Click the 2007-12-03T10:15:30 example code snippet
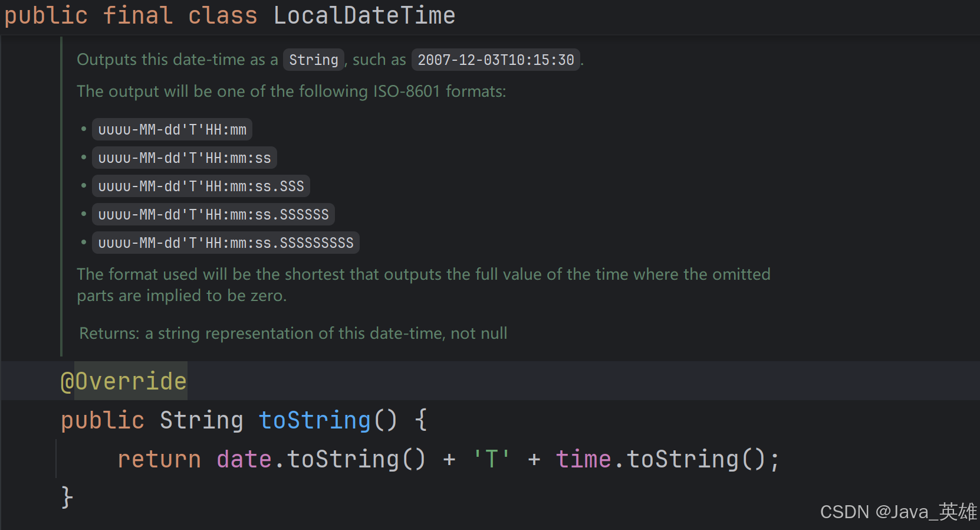The height and width of the screenshot is (530, 980). coord(496,60)
